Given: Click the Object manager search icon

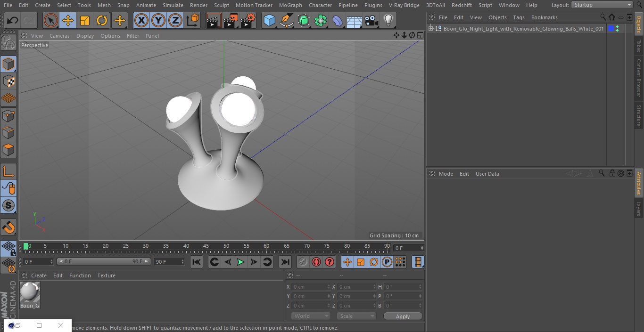Looking at the screenshot, I should coord(603,17).
